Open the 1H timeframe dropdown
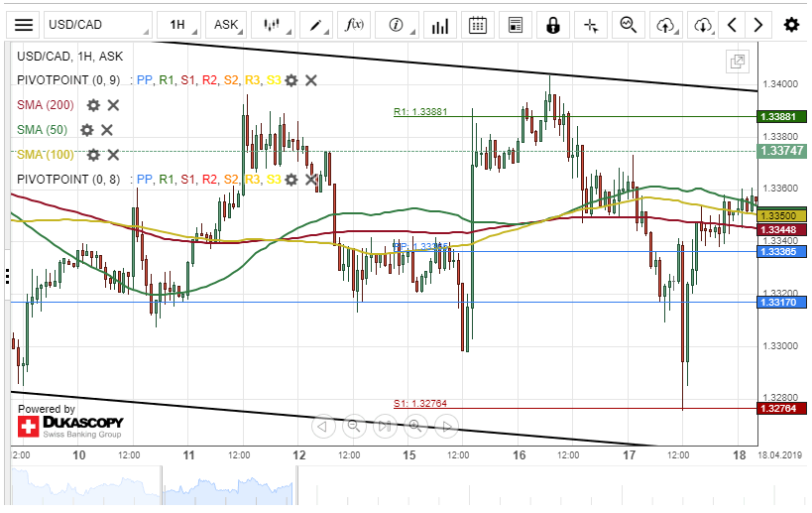The image size is (812, 513). click(x=178, y=25)
